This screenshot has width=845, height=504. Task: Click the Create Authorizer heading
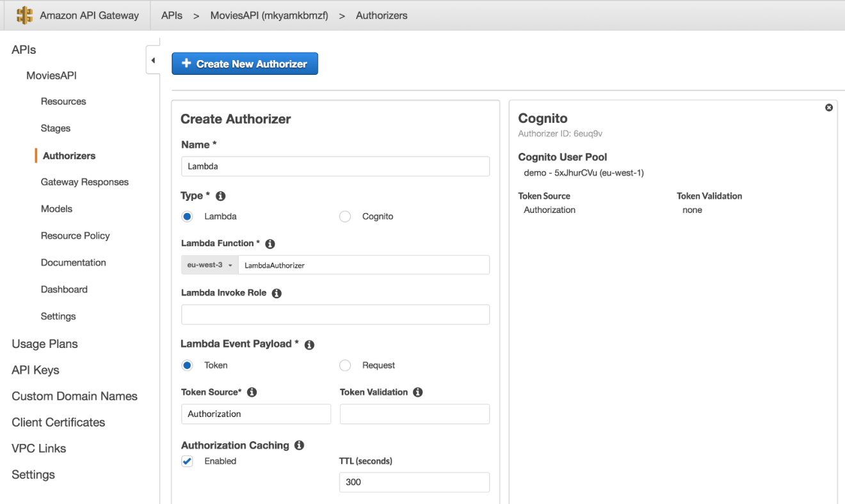point(236,119)
